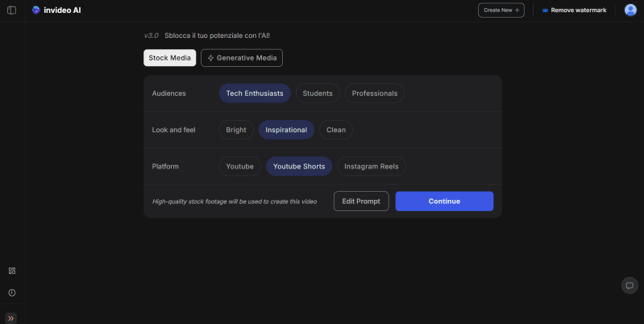
Task: Click the Create New button
Action: 501,10
